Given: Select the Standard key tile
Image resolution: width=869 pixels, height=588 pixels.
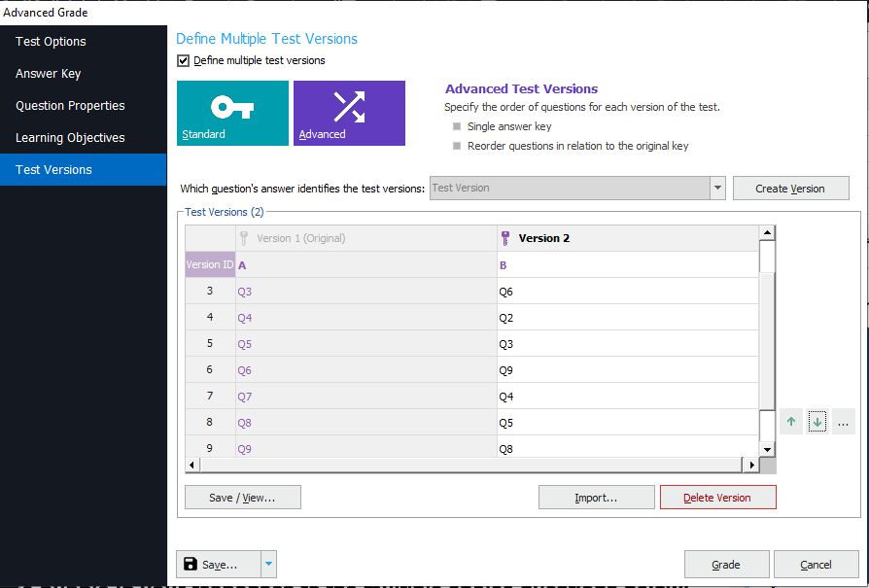Looking at the screenshot, I should (232, 113).
